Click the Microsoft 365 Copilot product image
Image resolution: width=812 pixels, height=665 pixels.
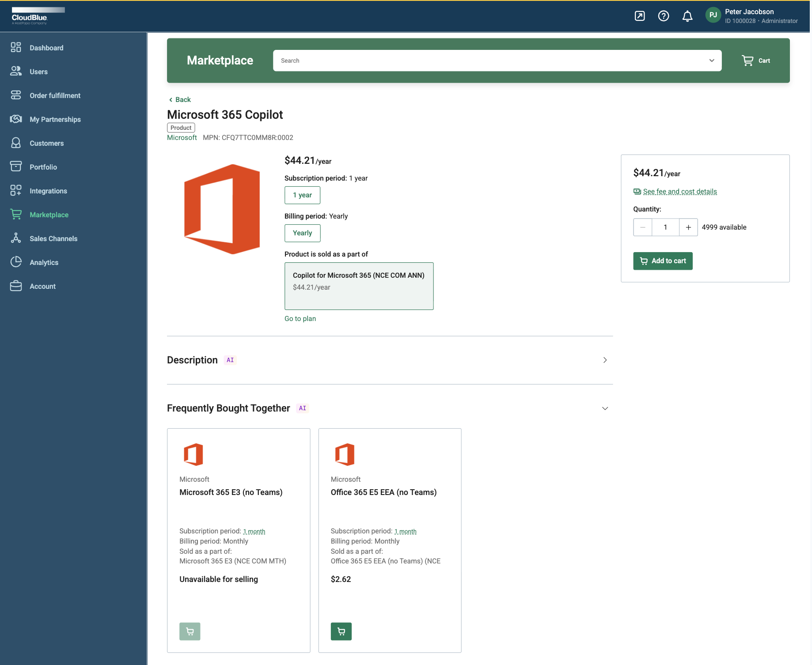[222, 209]
